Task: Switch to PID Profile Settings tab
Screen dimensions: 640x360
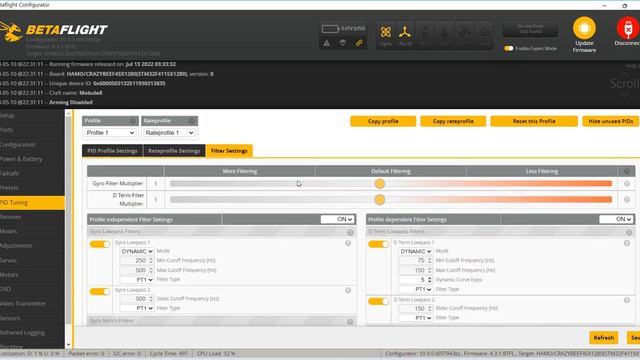Action: [x=112, y=151]
